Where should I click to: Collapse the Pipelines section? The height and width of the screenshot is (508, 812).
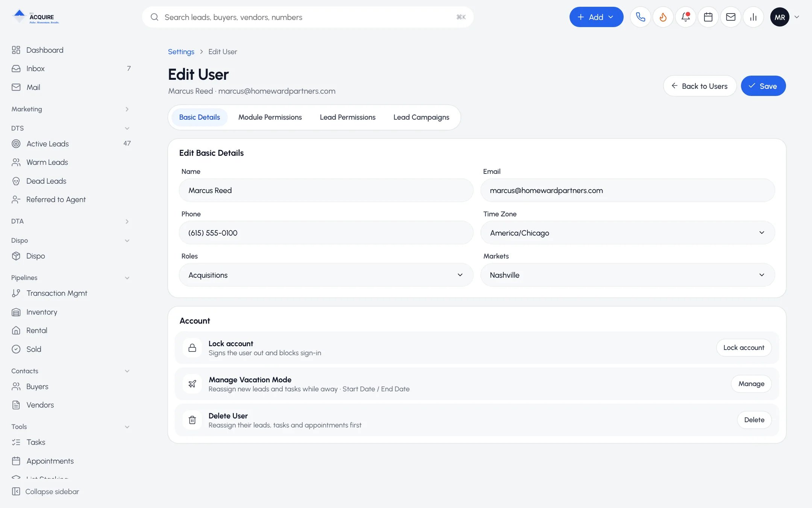point(71,278)
